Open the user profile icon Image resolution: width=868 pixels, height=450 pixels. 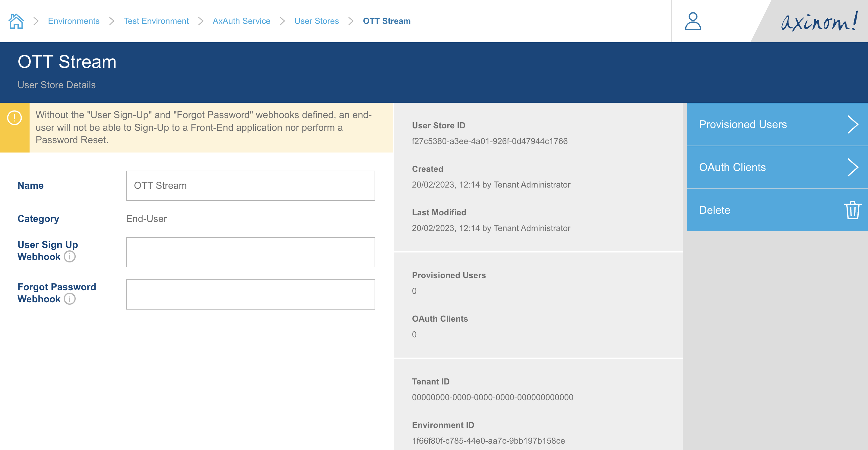693,21
